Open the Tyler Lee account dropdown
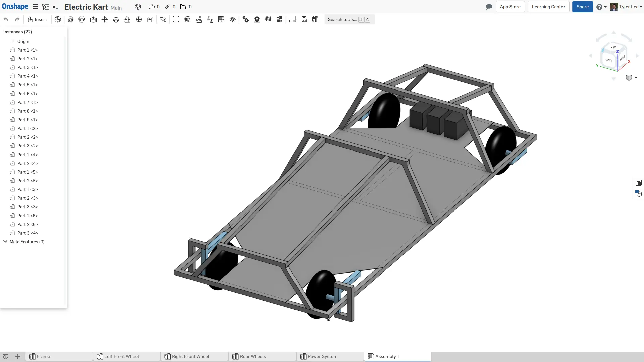Viewport: 644px width, 362px height. 626,7
